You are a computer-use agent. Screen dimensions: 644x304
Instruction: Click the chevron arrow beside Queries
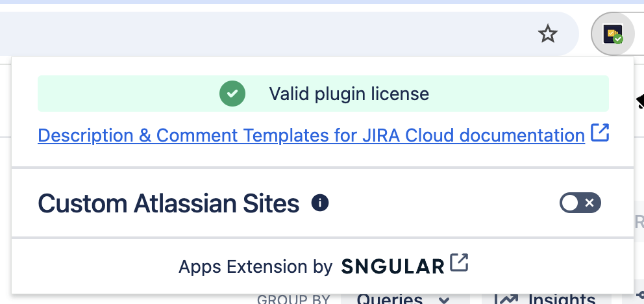point(444,299)
